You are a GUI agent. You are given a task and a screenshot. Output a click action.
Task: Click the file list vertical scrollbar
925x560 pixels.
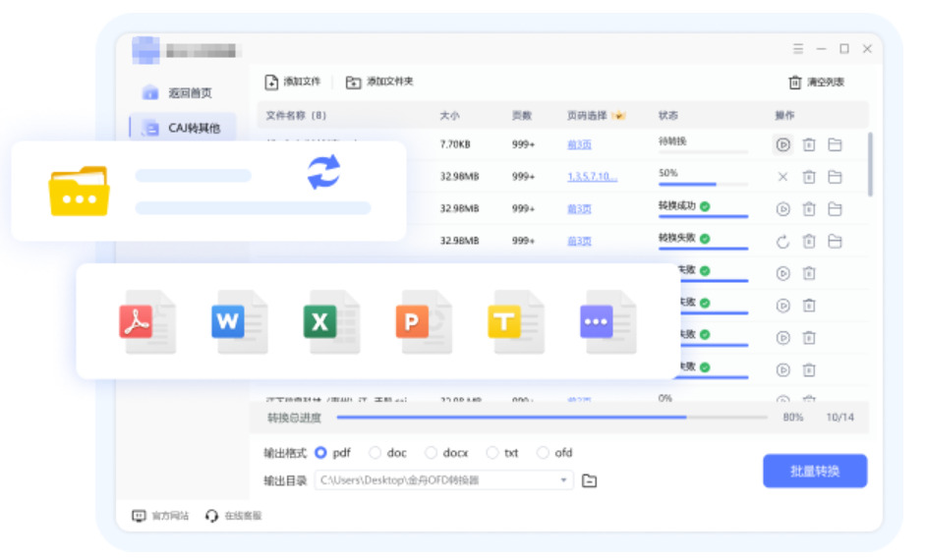tap(870, 164)
